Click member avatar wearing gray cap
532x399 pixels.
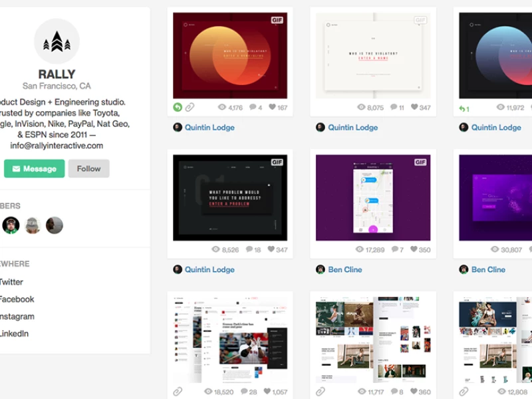(33, 225)
